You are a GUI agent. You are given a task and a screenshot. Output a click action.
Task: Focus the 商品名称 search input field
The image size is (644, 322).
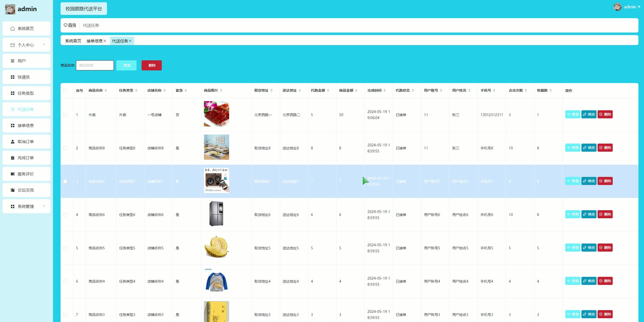(95, 65)
